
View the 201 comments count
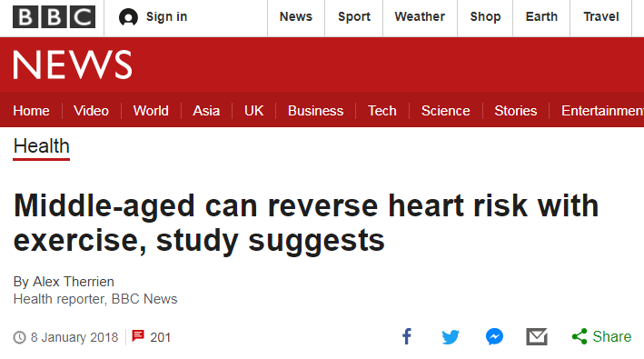click(160, 337)
